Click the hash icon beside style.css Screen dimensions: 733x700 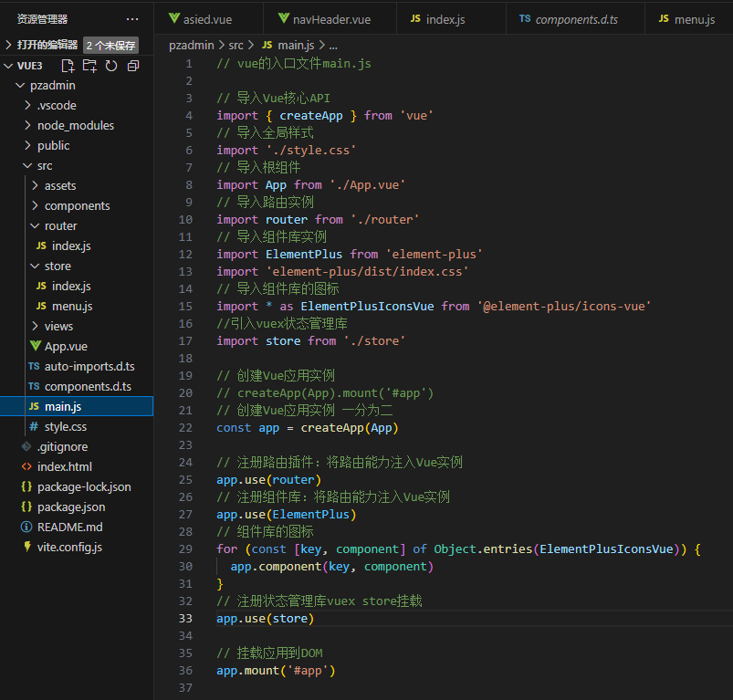(34, 426)
